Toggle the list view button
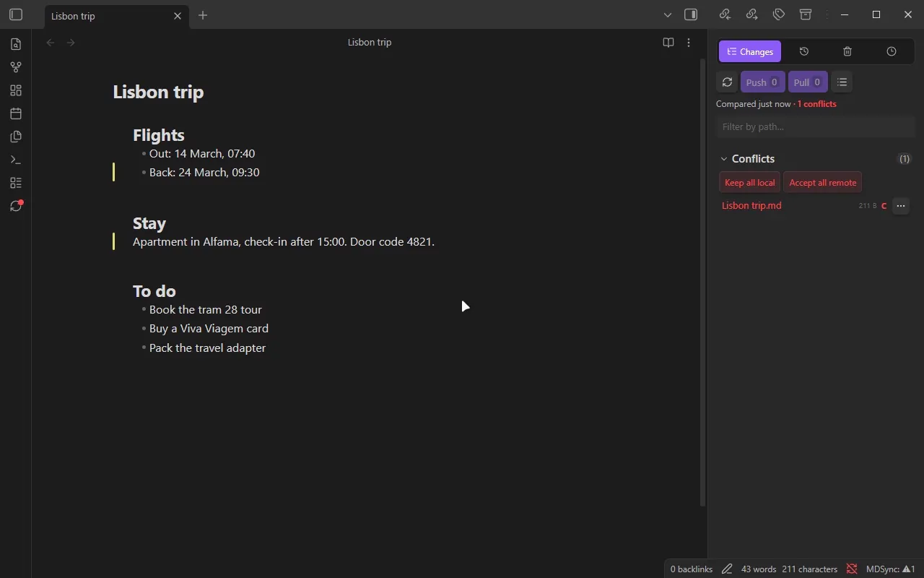 coord(842,82)
